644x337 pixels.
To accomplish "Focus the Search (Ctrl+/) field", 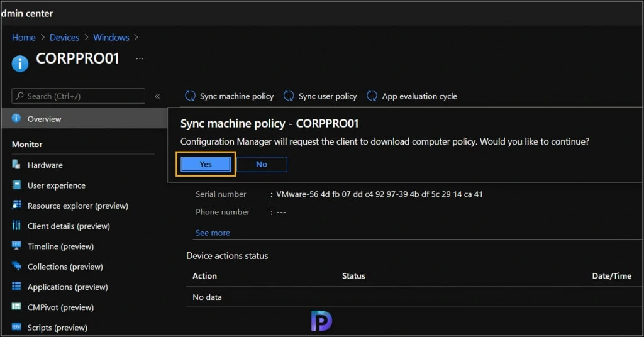I will 79,96.
